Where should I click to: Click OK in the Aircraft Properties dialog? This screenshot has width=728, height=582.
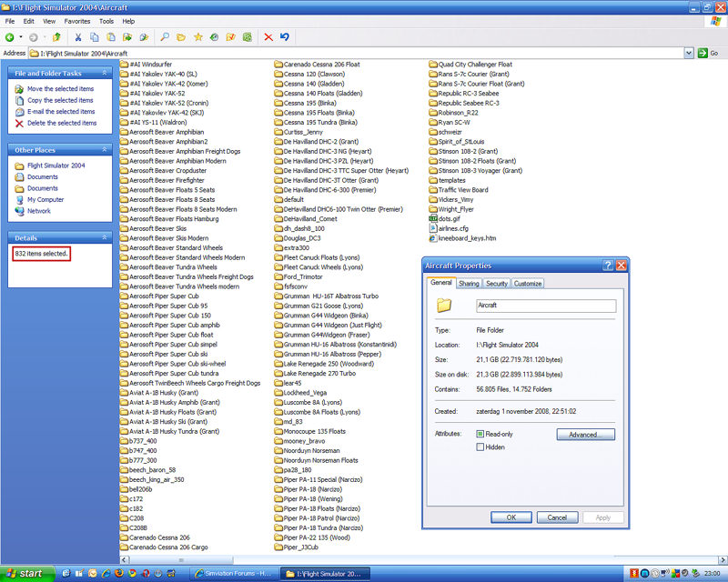coord(511,517)
